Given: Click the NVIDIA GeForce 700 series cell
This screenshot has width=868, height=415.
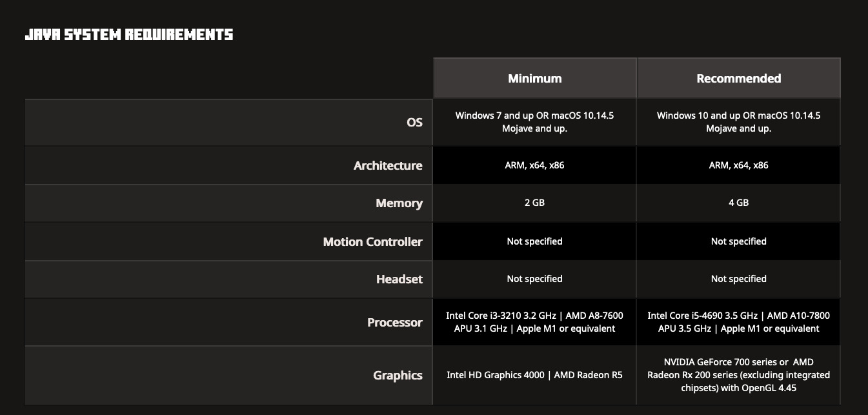Looking at the screenshot, I should 738,375.
